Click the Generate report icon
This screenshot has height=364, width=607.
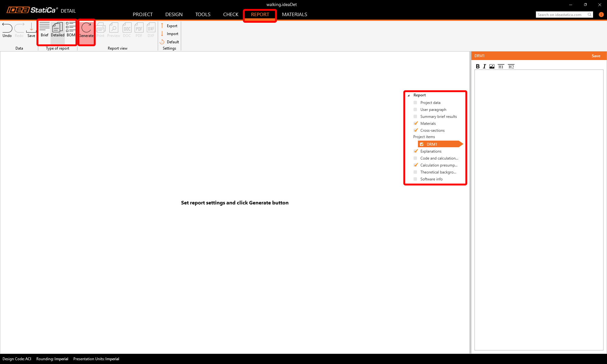[x=86, y=30]
